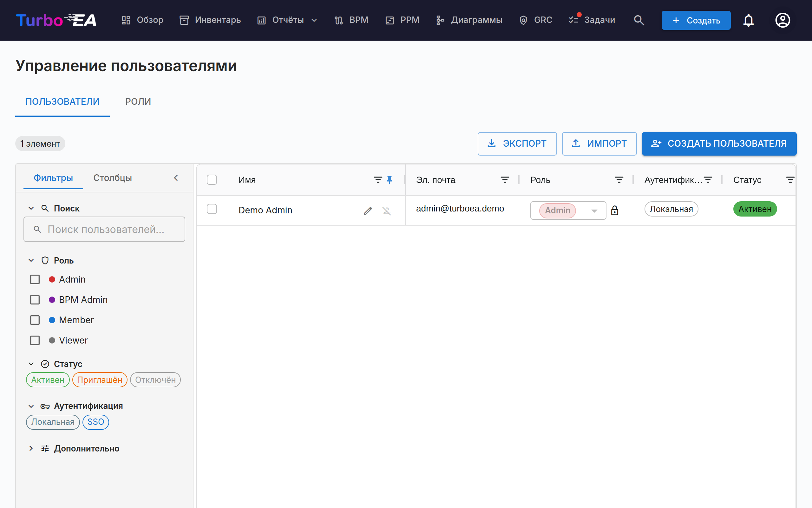The height and width of the screenshot is (508, 812).
Task: Edit Demo Admin with the pencil icon
Action: (368, 211)
